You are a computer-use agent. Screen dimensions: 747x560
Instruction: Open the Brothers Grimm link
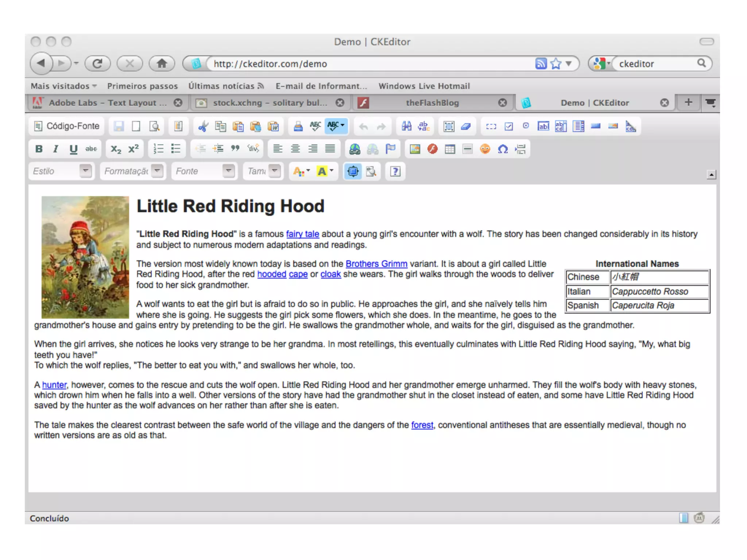pos(376,264)
